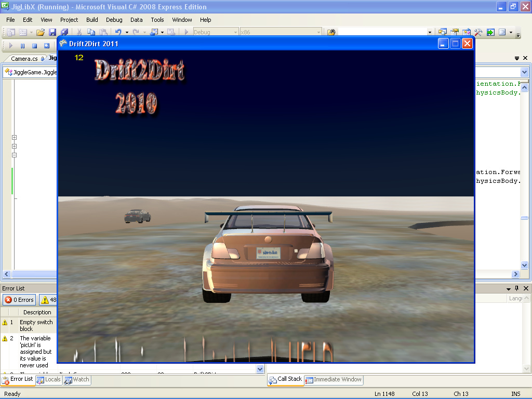Expand the first collapsed code region
The width and height of the screenshot is (532, 399).
[x=14, y=137]
